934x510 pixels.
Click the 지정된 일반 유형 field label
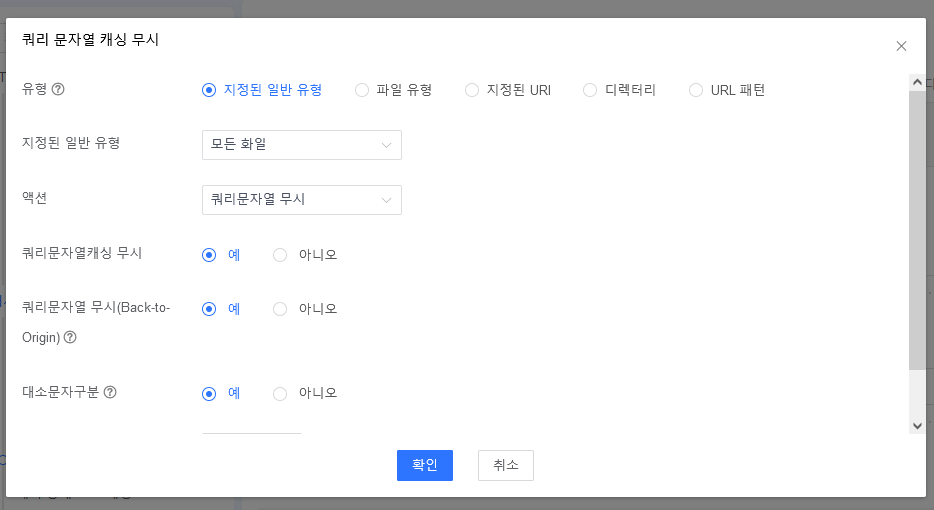[71, 143]
